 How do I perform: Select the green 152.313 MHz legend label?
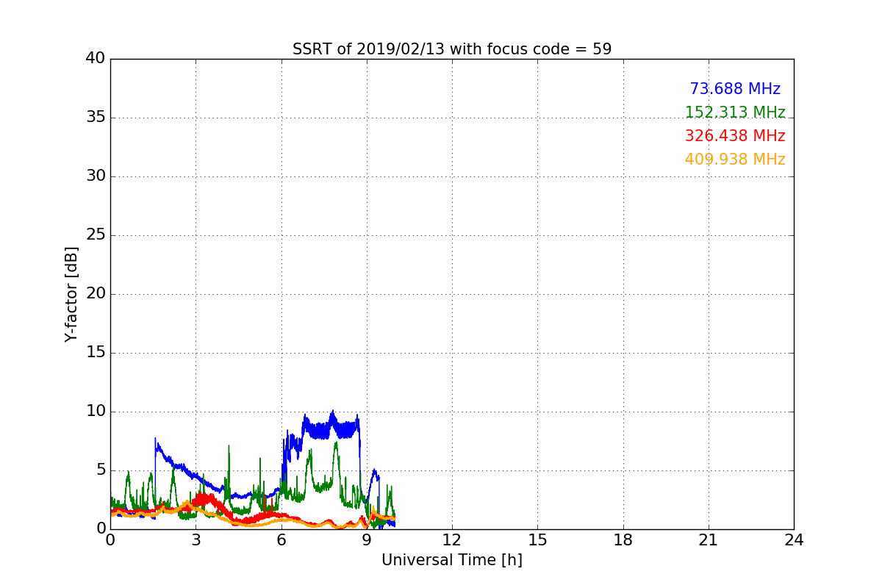735,112
